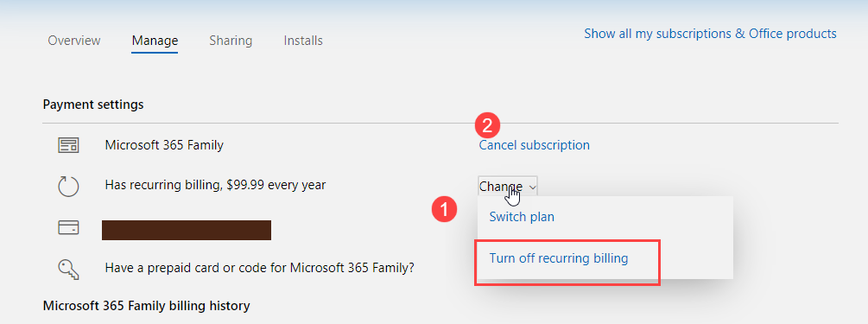This screenshot has width=868, height=324.
Task: Click the credit card payment icon
Action: pyautogui.click(x=68, y=227)
